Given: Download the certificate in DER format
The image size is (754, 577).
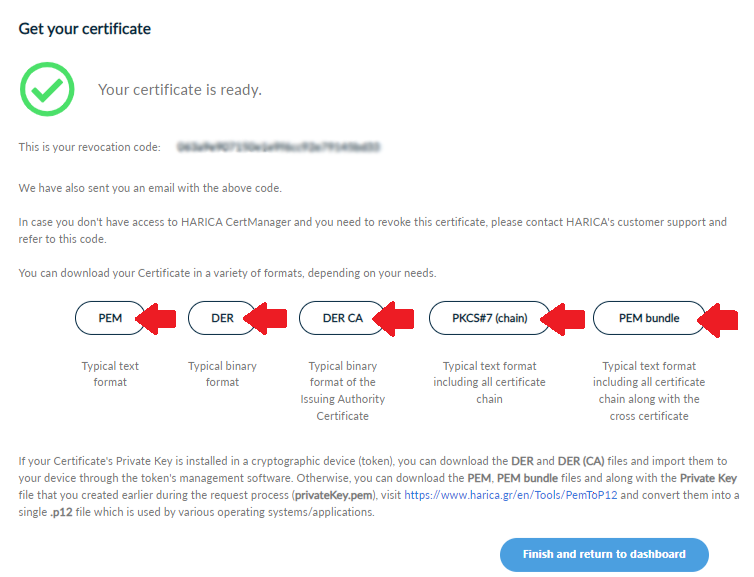Looking at the screenshot, I should tap(222, 318).
